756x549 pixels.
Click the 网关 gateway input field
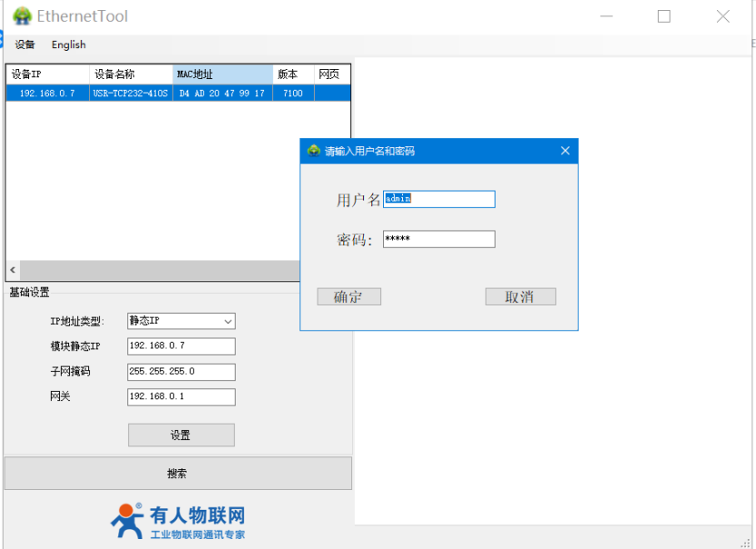coord(181,397)
